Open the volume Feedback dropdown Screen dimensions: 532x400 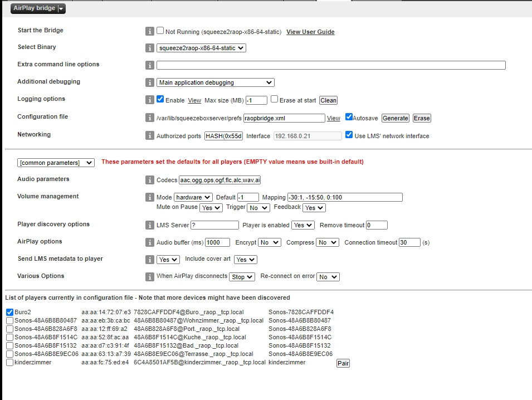[x=314, y=208]
